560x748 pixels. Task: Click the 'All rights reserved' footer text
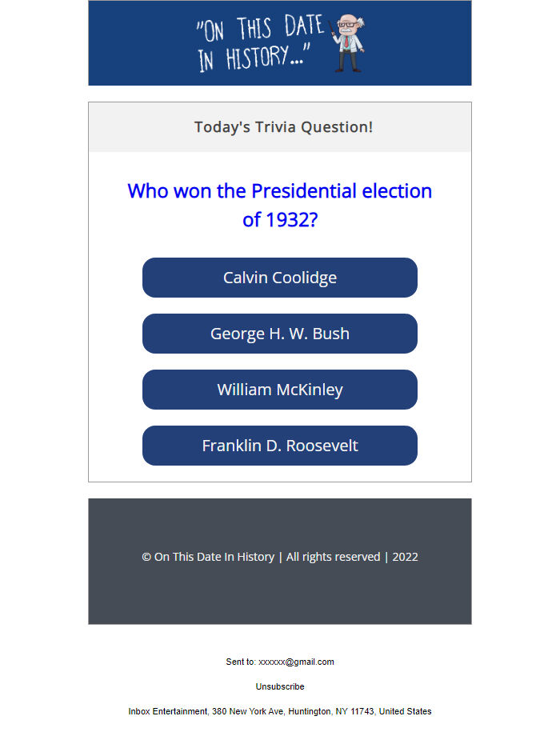(333, 557)
